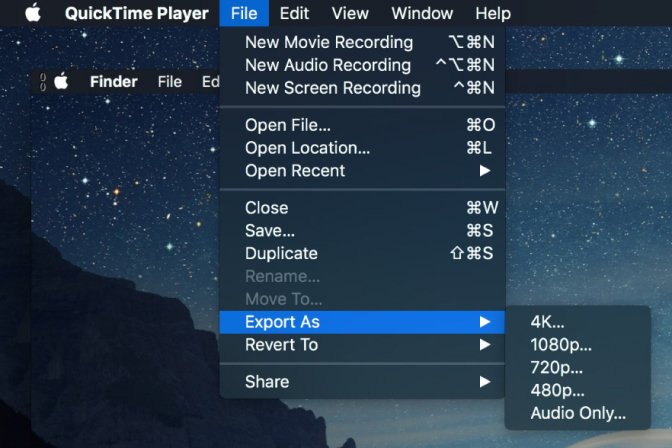Export the movie as 720p...
Screen dimensions: 672x448
pyautogui.click(x=578, y=367)
